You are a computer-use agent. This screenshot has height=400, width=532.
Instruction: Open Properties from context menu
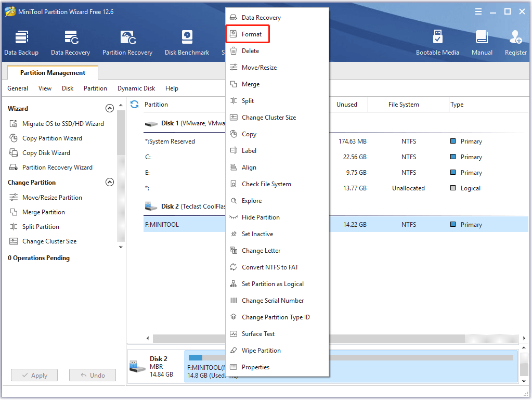277,367
